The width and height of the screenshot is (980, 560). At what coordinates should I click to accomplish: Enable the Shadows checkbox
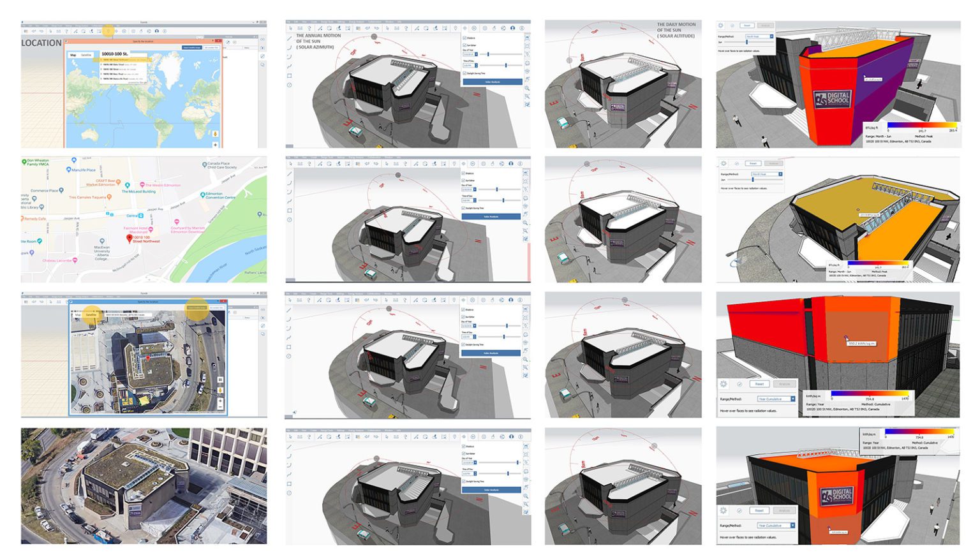point(464,38)
